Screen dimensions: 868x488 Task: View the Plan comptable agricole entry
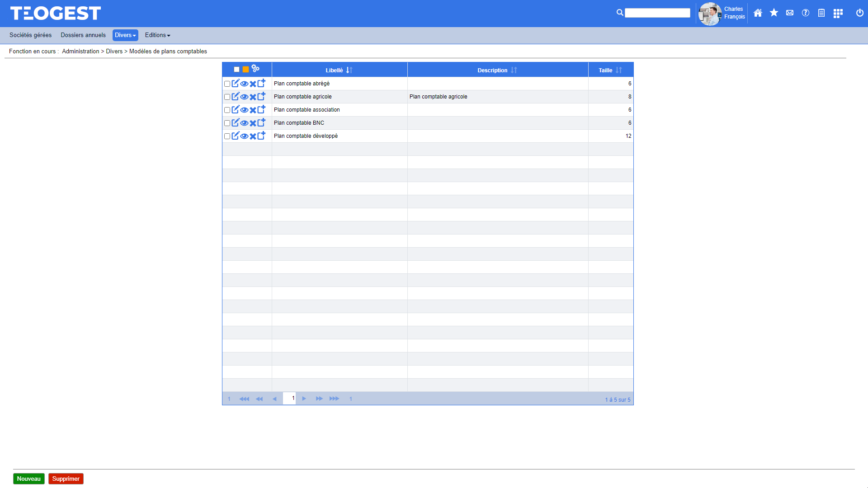coord(244,97)
